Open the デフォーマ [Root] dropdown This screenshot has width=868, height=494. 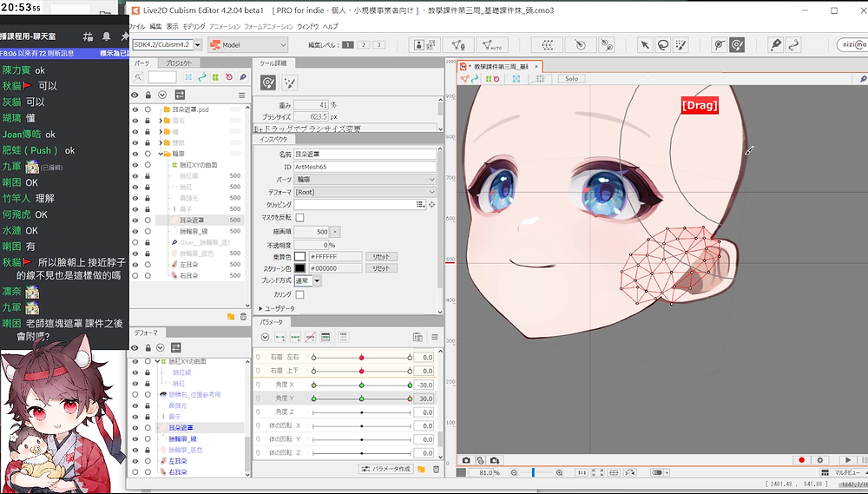pyautogui.click(x=365, y=192)
